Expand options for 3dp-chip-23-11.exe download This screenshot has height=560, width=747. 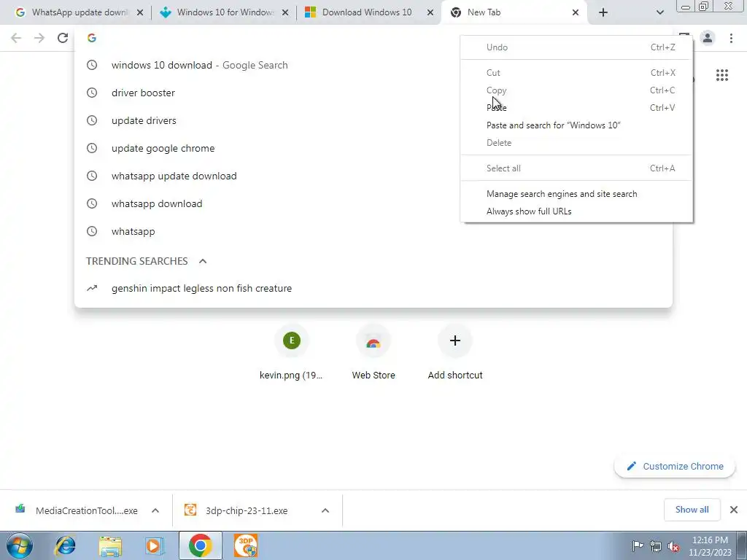coord(325,510)
